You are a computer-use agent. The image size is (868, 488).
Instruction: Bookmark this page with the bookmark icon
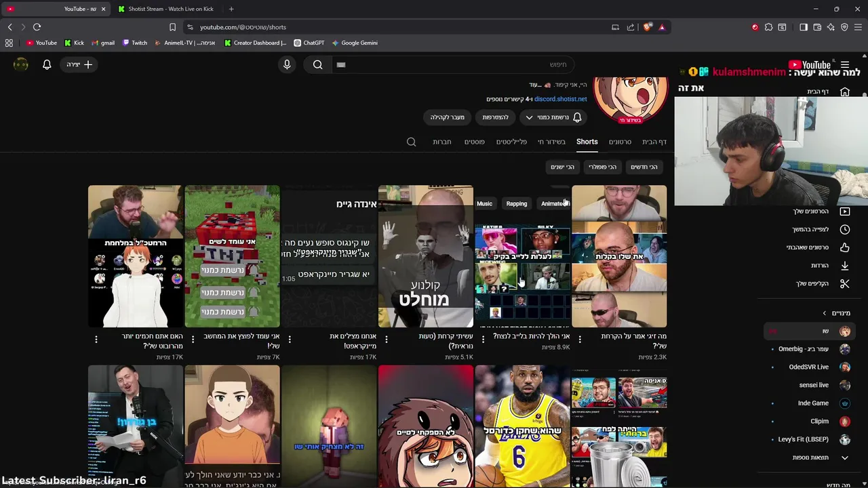tap(172, 27)
